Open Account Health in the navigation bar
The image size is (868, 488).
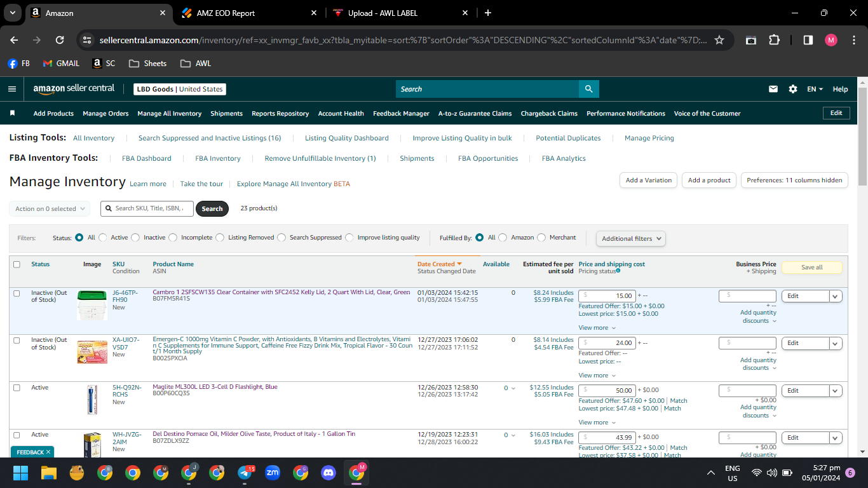(x=341, y=113)
